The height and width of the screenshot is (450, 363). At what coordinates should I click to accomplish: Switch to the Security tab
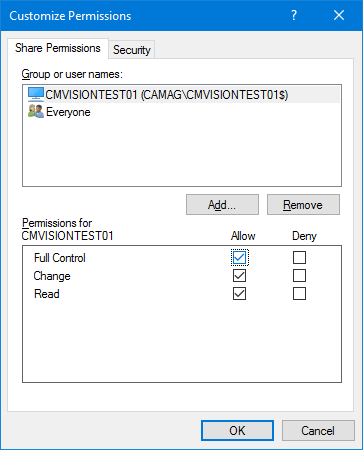(x=132, y=50)
